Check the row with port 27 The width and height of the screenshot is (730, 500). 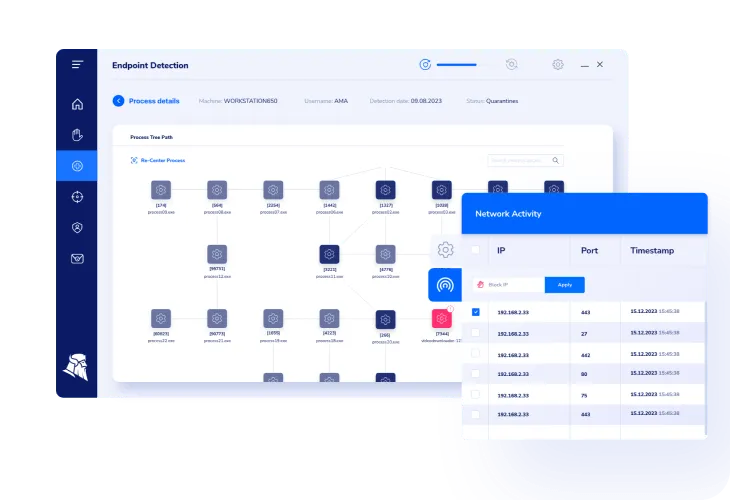pos(475,333)
